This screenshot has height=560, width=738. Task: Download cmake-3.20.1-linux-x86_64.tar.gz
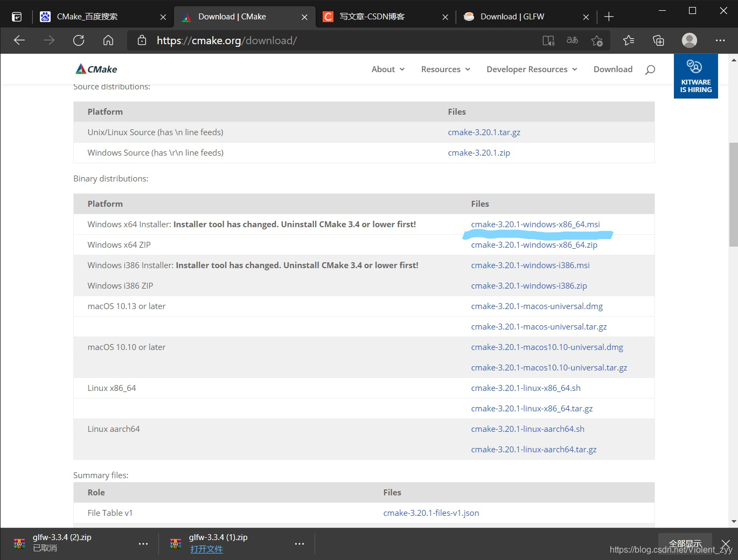pyautogui.click(x=532, y=409)
